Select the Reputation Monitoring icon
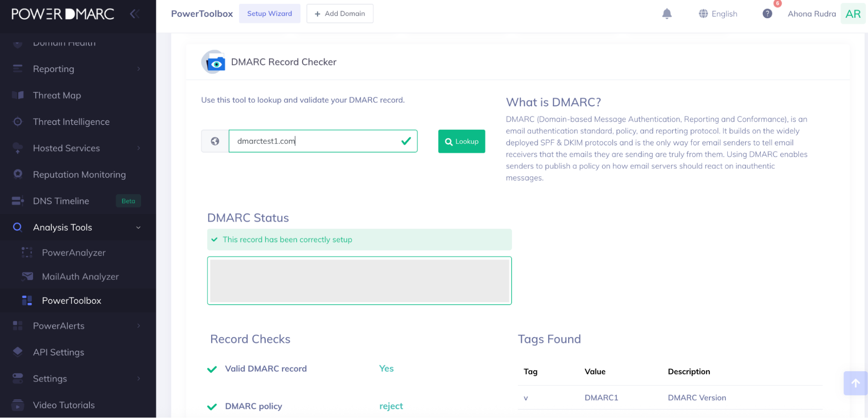The width and height of the screenshot is (868, 418). coord(18,174)
